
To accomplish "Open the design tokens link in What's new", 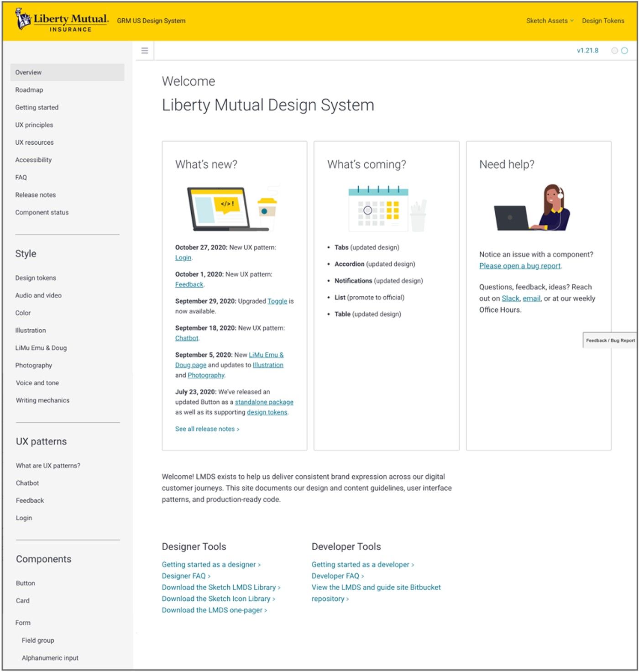I will (267, 412).
